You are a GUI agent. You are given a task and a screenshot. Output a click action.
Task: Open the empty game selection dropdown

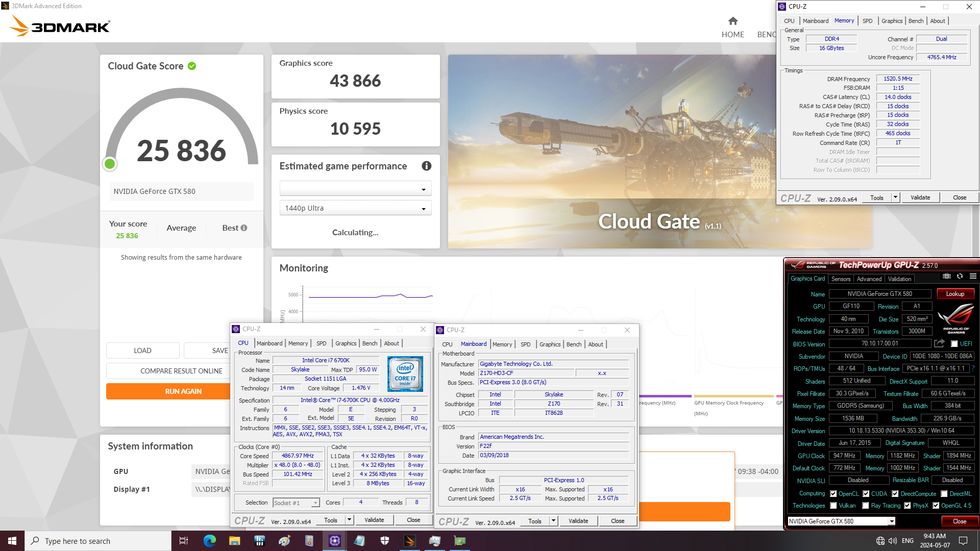pos(355,189)
